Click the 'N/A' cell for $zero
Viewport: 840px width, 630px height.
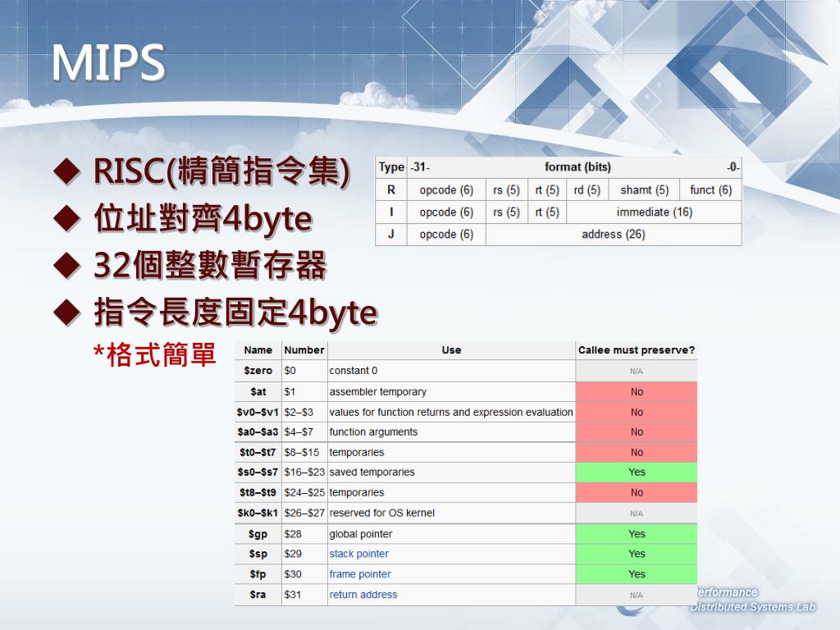(x=637, y=371)
